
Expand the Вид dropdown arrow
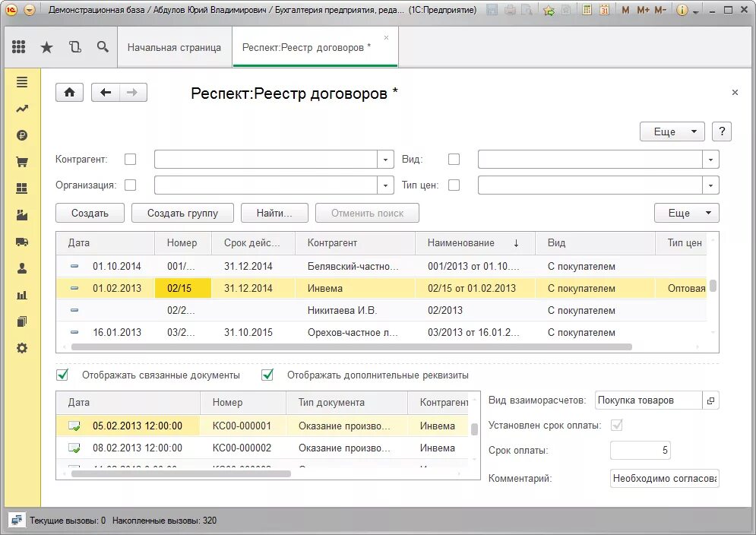pyautogui.click(x=710, y=160)
